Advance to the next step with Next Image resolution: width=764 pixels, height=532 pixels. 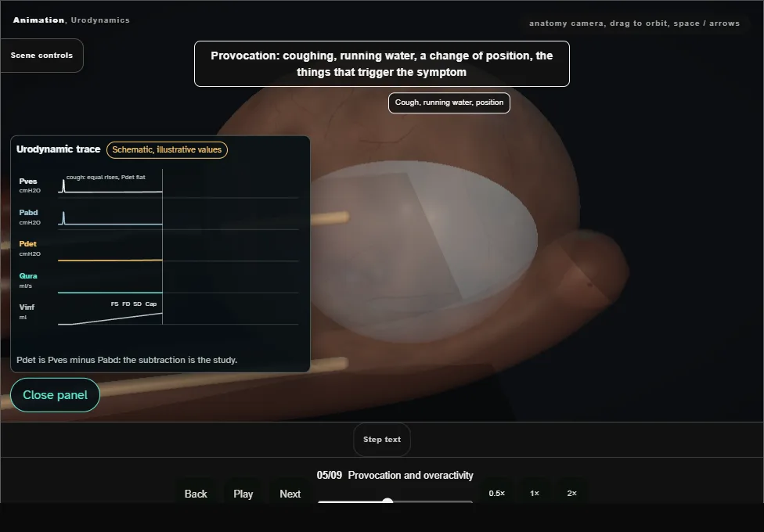(x=290, y=494)
